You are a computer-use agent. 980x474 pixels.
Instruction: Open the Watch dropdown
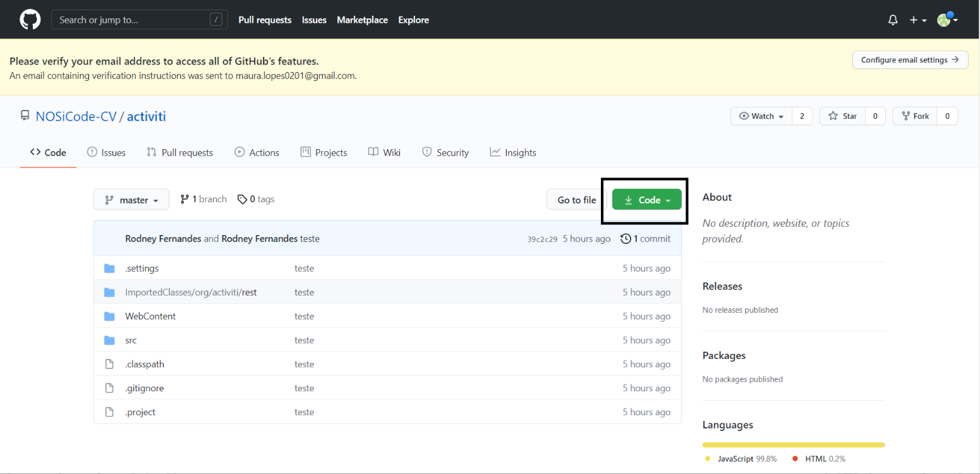pyautogui.click(x=761, y=116)
